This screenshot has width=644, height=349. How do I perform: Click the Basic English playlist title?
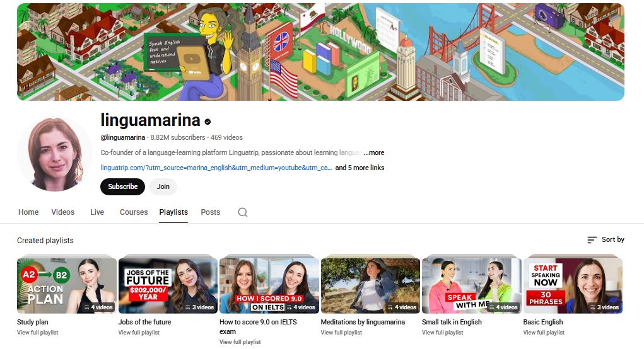(x=543, y=322)
